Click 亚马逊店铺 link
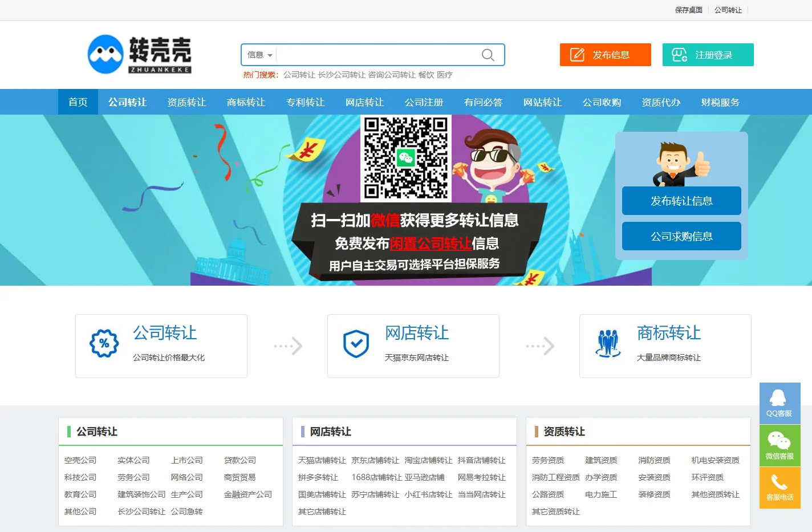Viewport: 812px width, 532px height. pos(424,477)
